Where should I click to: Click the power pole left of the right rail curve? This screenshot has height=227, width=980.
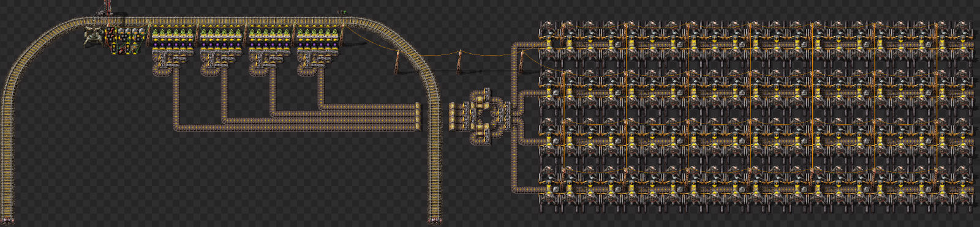point(398,63)
